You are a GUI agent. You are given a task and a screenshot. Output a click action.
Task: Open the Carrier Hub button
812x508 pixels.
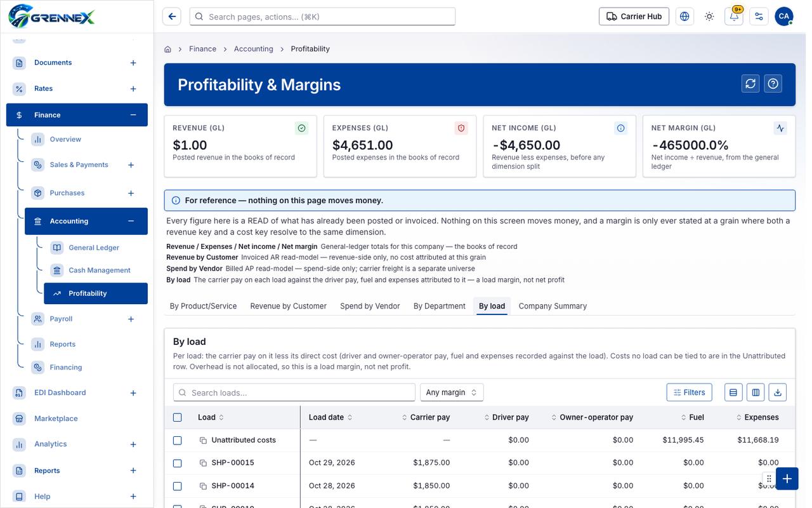click(x=634, y=17)
